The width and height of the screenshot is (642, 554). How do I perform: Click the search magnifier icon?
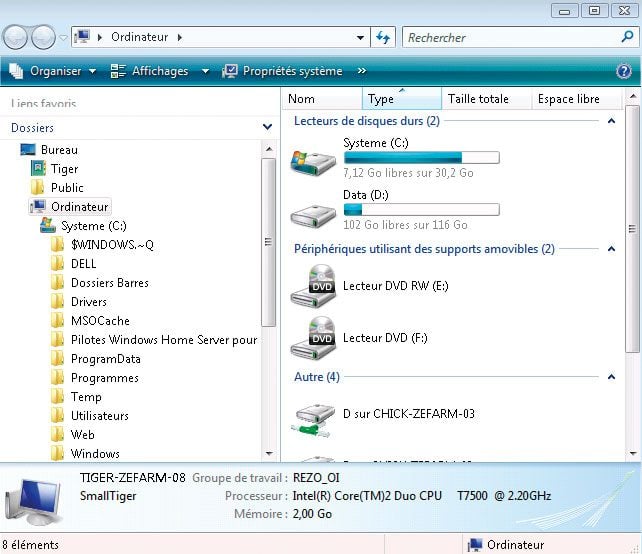point(627,37)
